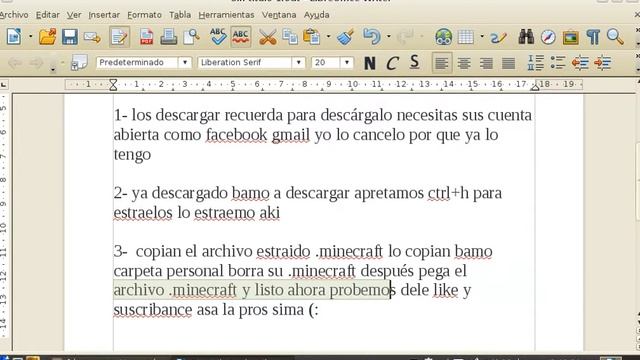Open the Editar menu
The width and height of the screenshot is (640, 360).
[48, 15]
